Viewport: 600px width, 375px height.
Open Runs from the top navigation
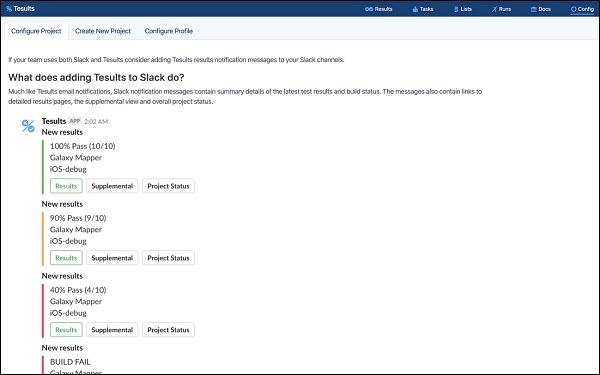[501, 9]
